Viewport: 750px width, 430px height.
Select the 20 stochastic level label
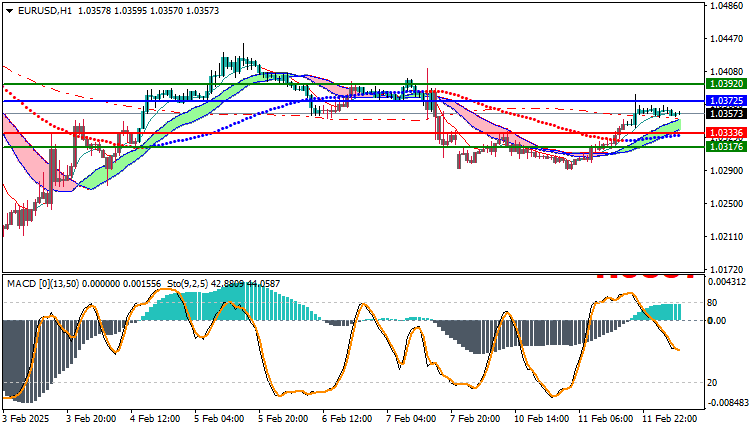tap(712, 383)
